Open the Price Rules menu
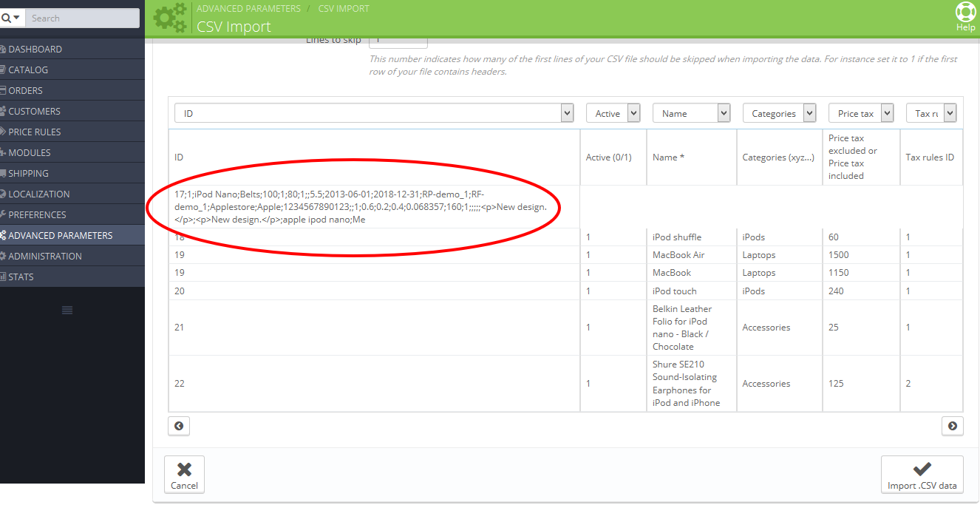This screenshot has width=980, height=522. [x=72, y=132]
